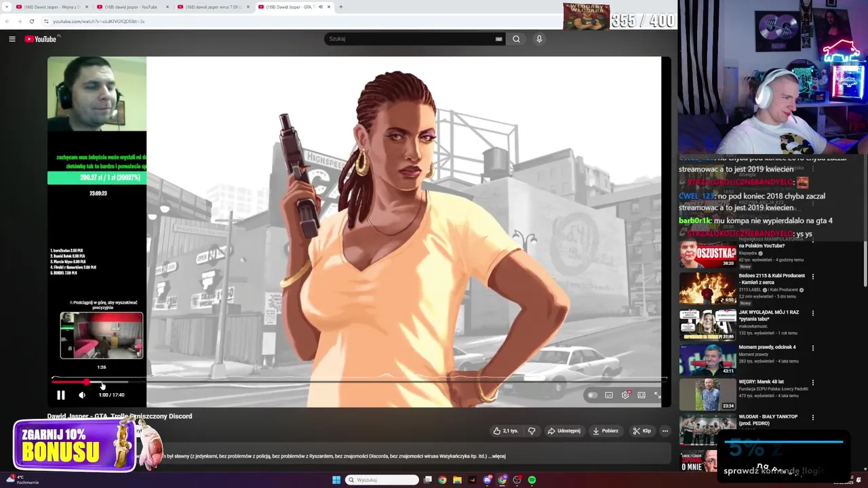Open File Explorer from taskbar

[x=457, y=480]
